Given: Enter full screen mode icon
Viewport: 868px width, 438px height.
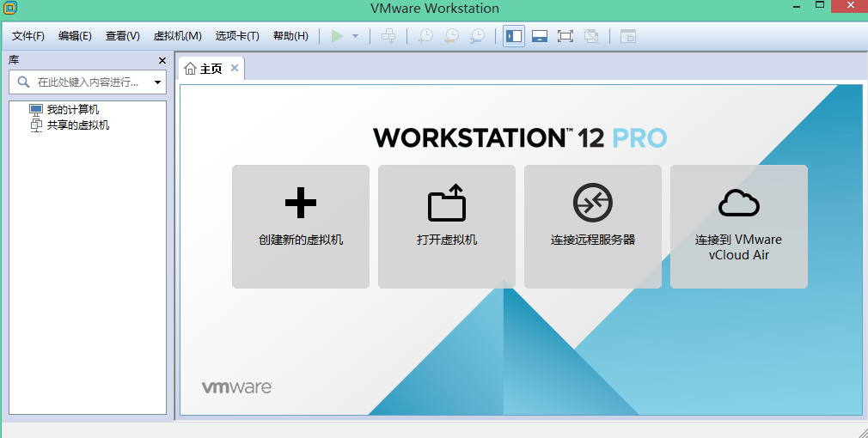Looking at the screenshot, I should pos(565,36).
